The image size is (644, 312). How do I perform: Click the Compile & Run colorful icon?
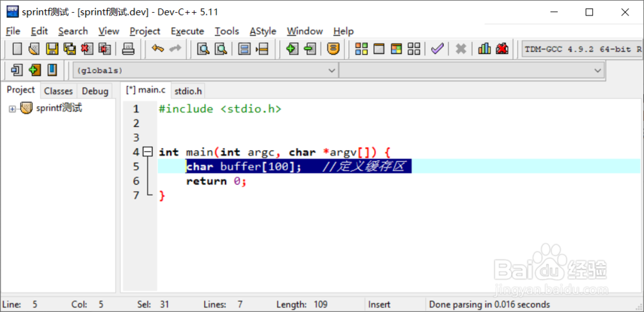coord(396,50)
